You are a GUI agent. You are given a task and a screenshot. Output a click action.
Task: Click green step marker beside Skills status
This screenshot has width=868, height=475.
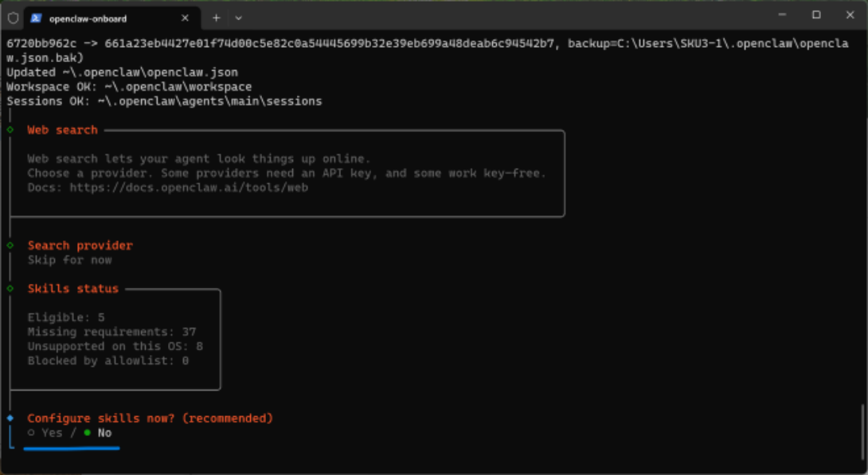(10, 288)
